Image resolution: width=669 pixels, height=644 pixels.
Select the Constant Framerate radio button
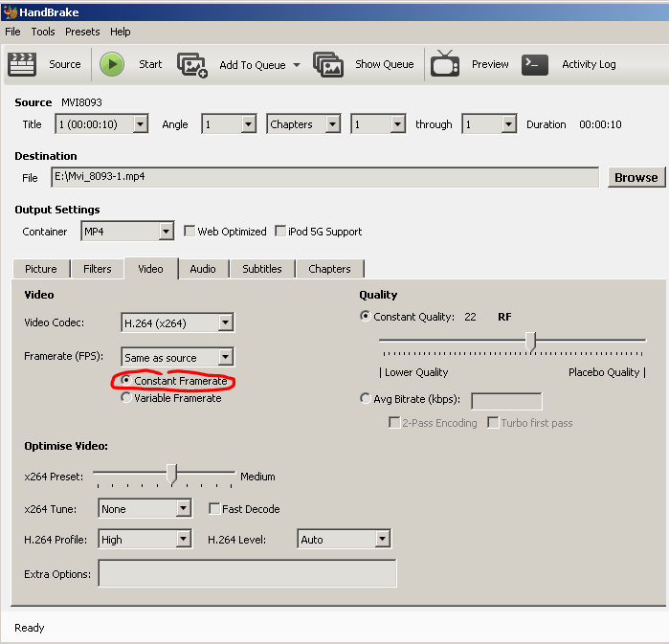126,380
